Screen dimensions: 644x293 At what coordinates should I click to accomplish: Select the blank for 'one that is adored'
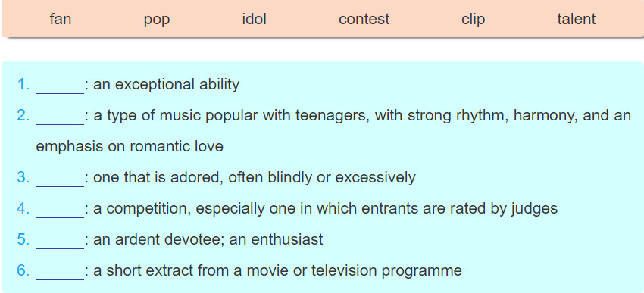pos(60,179)
